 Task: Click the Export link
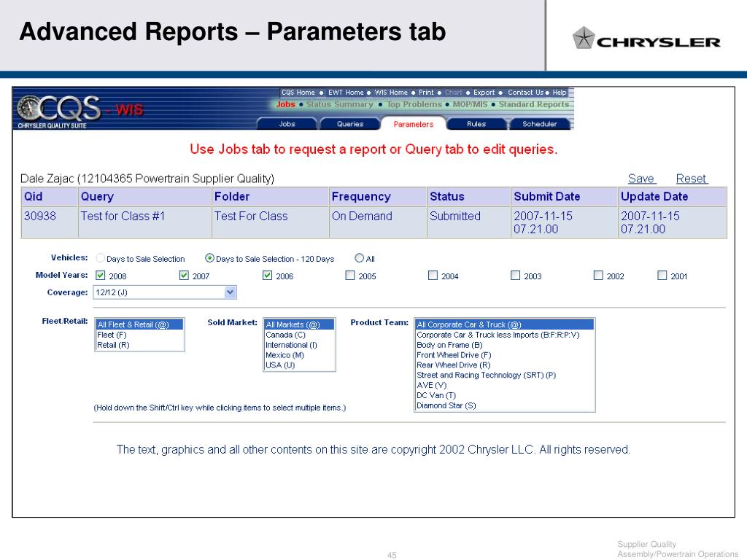484,93
